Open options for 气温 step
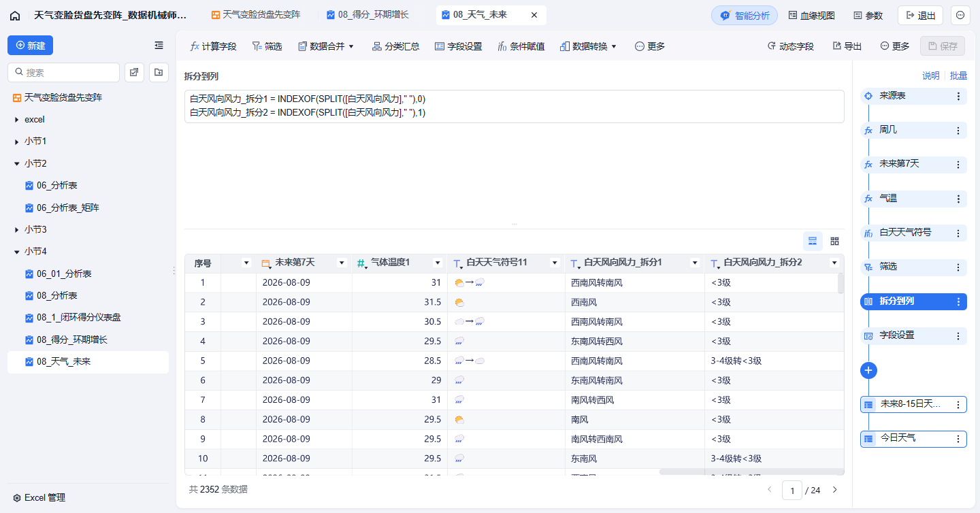The image size is (980, 513). point(958,199)
